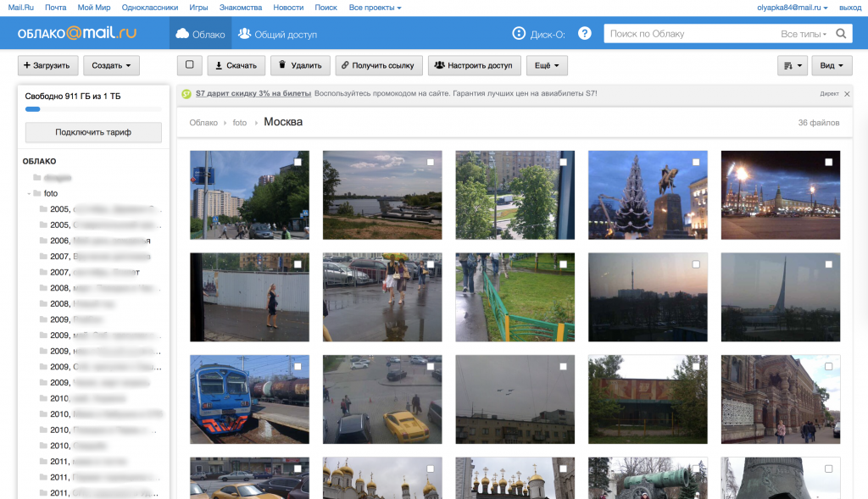Open the Создать dropdown
The height and width of the screenshot is (499, 868).
pos(111,65)
